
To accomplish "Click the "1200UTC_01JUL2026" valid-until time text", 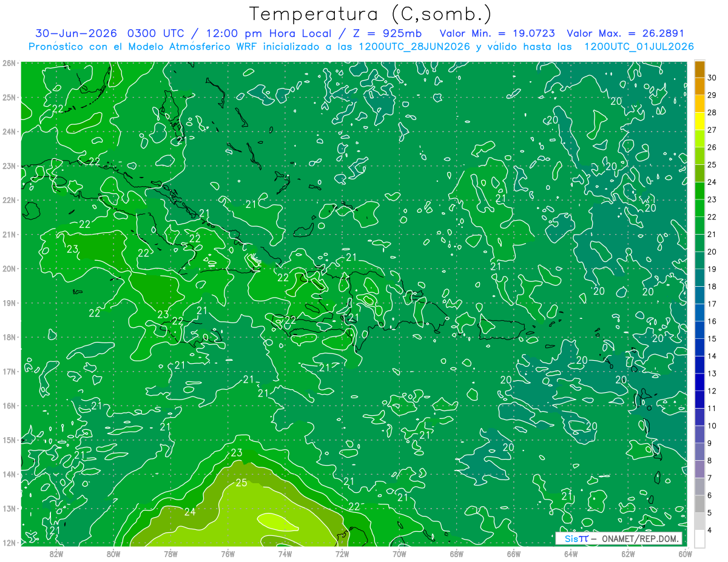I will click(639, 47).
